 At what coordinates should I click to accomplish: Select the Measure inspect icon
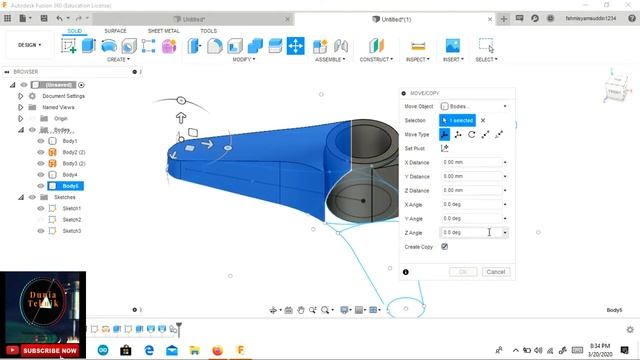tap(418, 46)
